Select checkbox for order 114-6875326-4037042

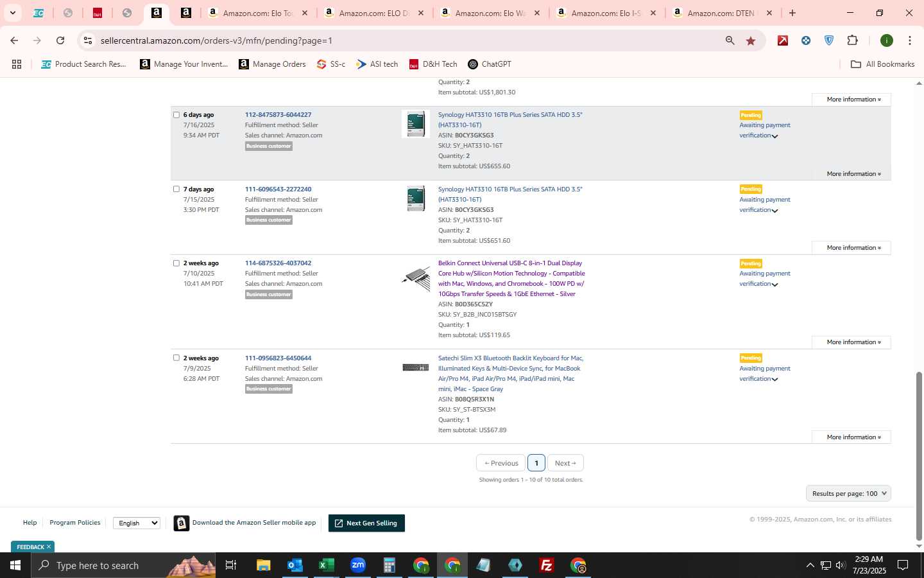click(x=176, y=263)
